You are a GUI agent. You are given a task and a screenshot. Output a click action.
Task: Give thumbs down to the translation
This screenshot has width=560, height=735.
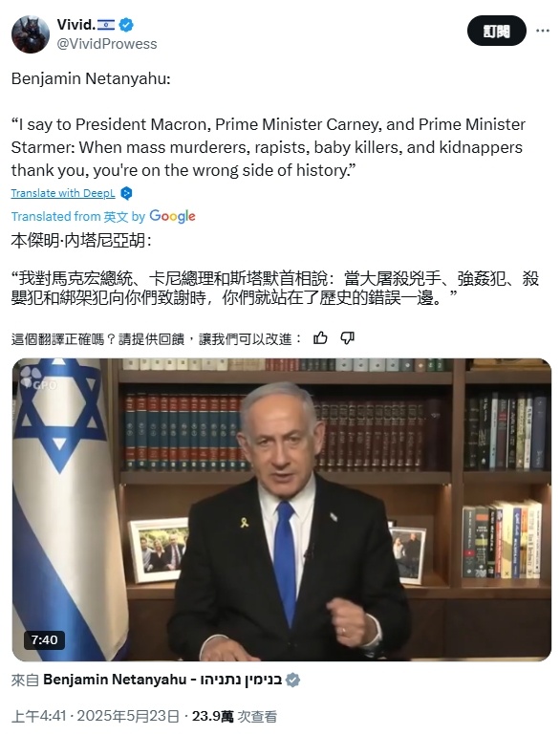347,338
